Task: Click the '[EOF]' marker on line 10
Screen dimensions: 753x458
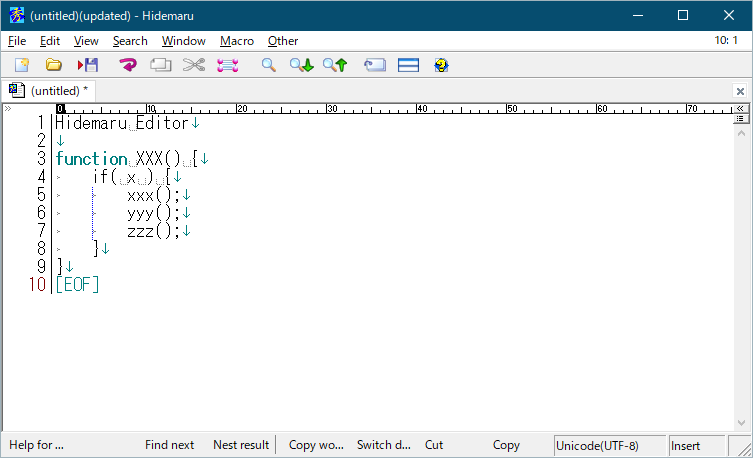Action: [77, 285]
